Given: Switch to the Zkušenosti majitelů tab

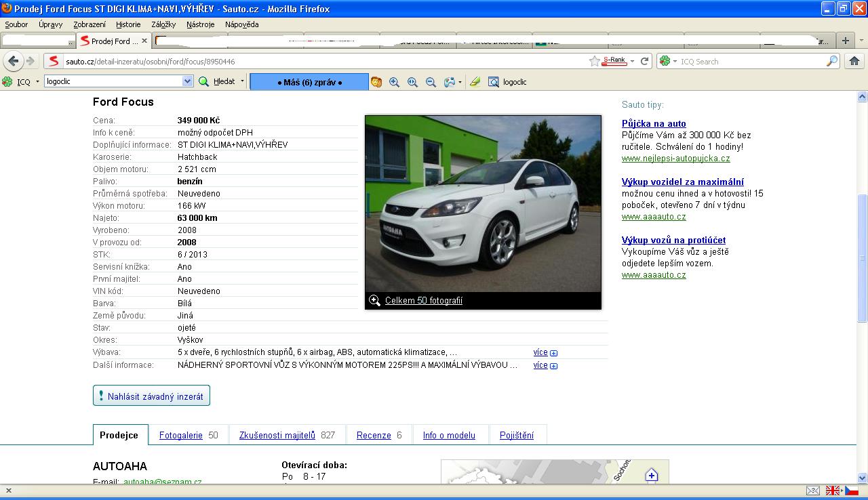Looking at the screenshot, I should pos(277,435).
